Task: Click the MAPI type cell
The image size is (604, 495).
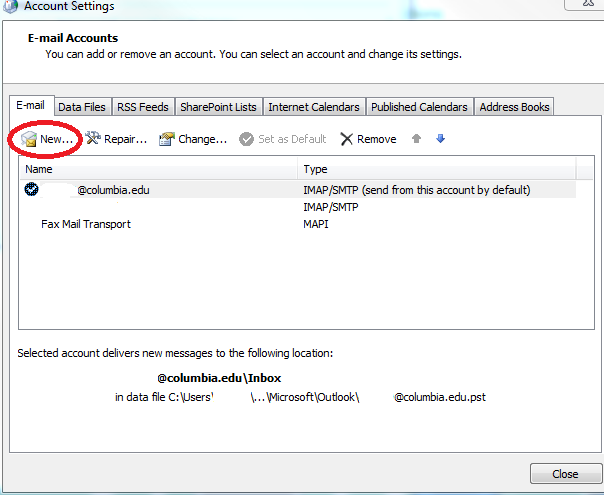Action: click(x=316, y=224)
